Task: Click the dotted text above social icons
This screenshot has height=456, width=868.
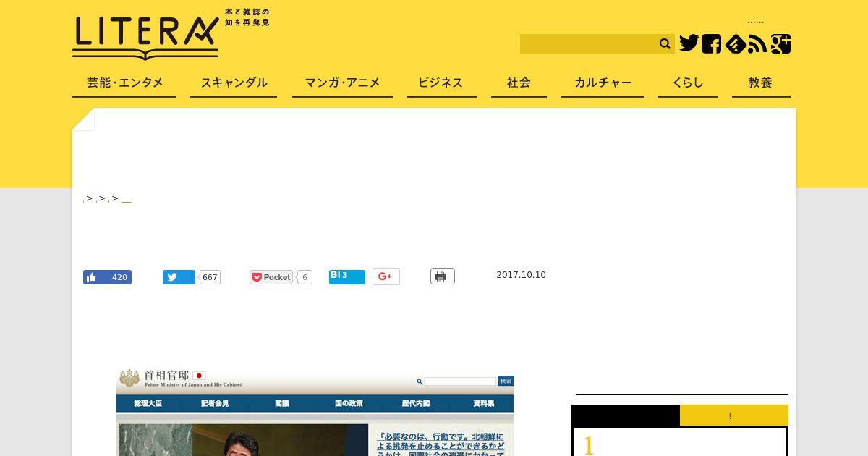Action: [x=756, y=22]
